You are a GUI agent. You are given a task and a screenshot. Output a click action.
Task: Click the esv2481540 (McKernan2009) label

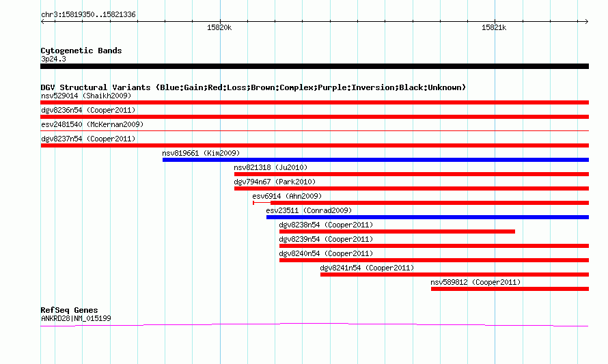(92, 124)
